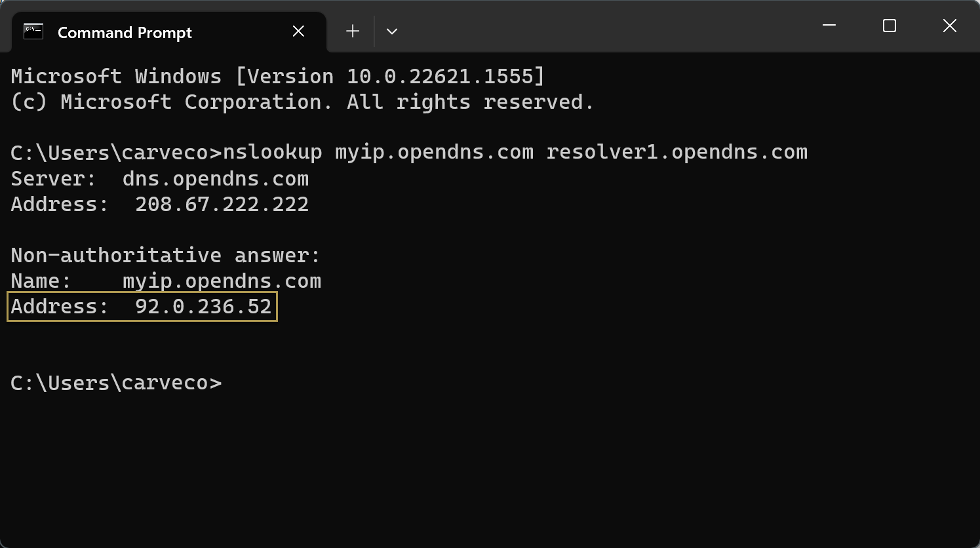Click the highlighted Address 92.0.236.52 line
This screenshot has height=548, width=980.
tap(142, 307)
